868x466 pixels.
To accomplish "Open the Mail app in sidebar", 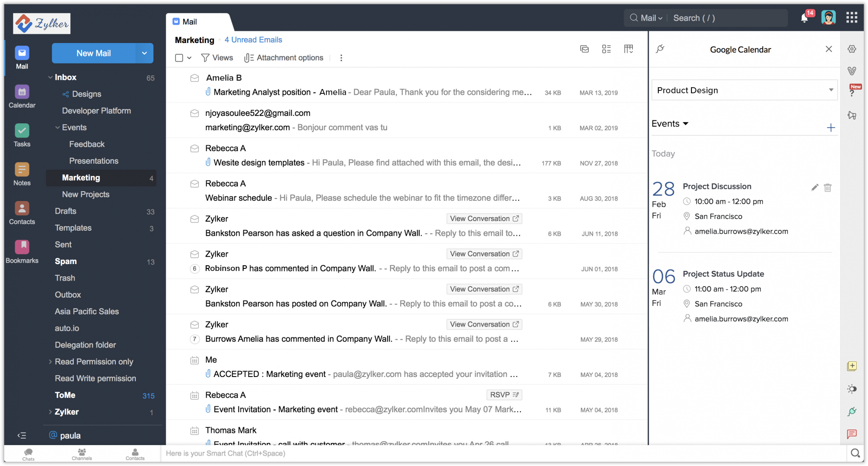I will pyautogui.click(x=22, y=57).
